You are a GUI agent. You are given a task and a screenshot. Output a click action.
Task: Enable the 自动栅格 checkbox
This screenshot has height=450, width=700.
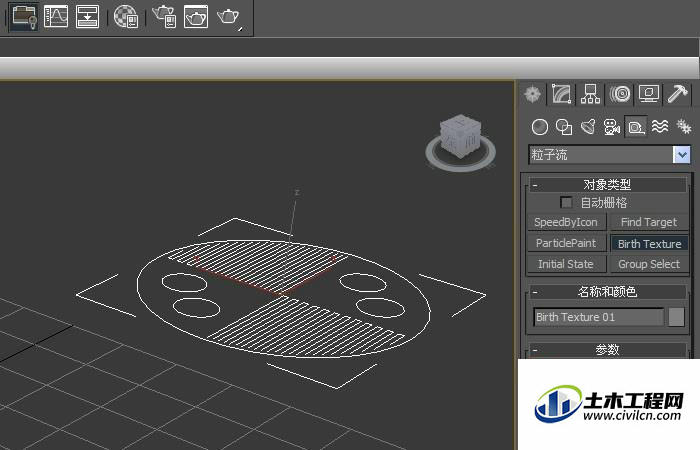566,203
